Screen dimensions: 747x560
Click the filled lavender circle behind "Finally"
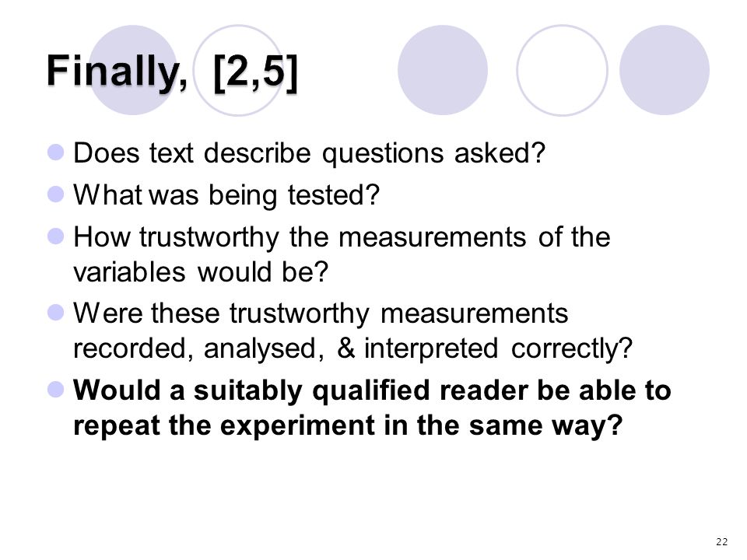pos(133,70)
